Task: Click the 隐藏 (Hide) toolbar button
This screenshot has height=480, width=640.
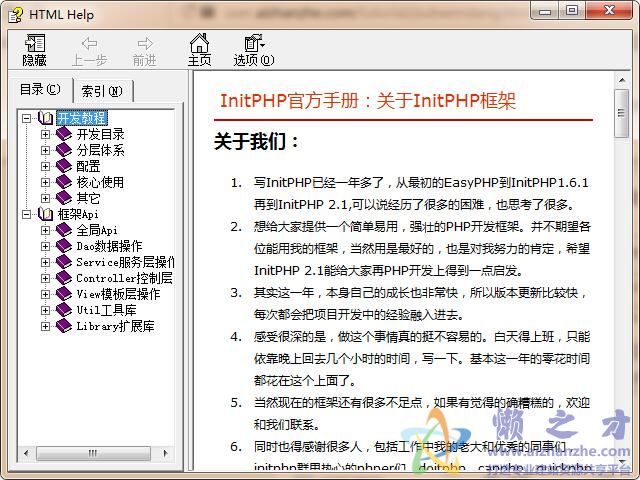Action: pyautogui.click(x=34, y=50)
